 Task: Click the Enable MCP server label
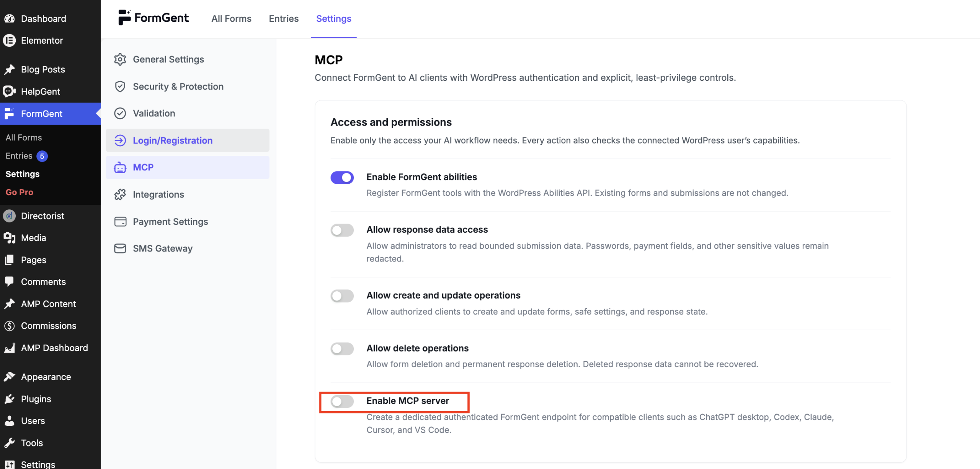pyautogui.click(x=408, y=401)
